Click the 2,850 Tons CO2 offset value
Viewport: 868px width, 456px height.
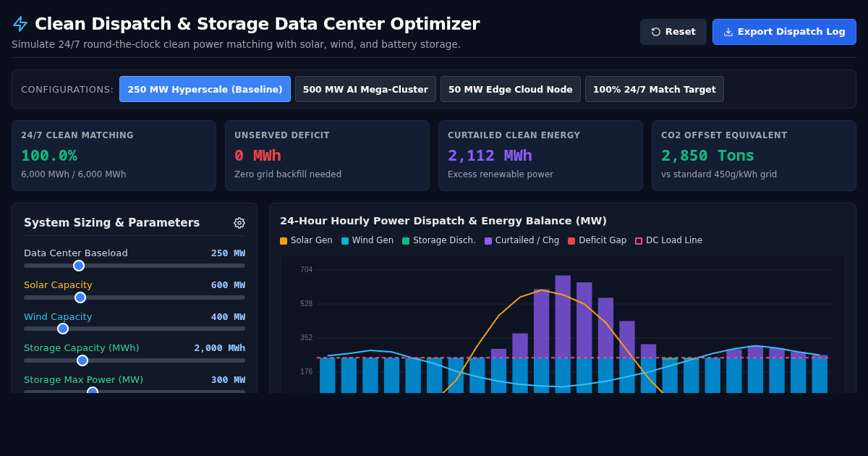pyautogui.click(x=707, y=156)
